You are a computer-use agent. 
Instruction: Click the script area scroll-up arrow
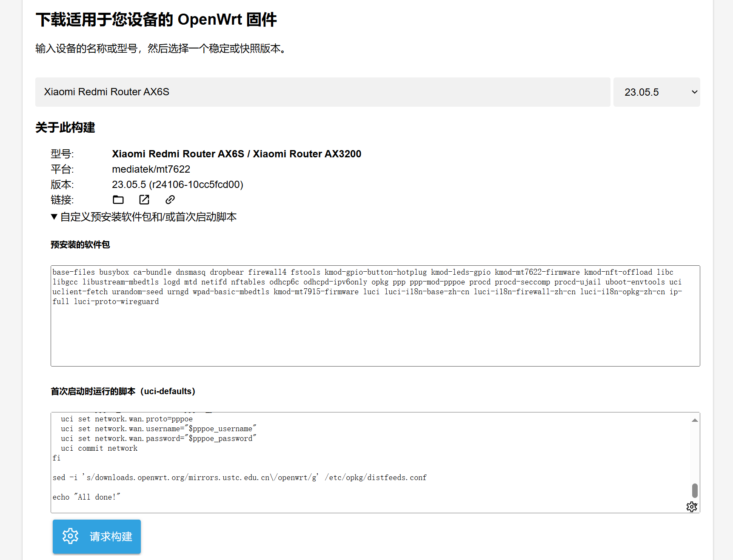(695, 420)
